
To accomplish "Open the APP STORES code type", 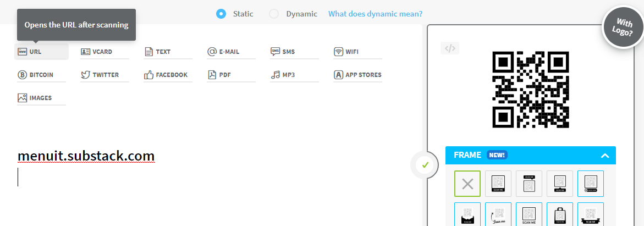I will [357, 75].
